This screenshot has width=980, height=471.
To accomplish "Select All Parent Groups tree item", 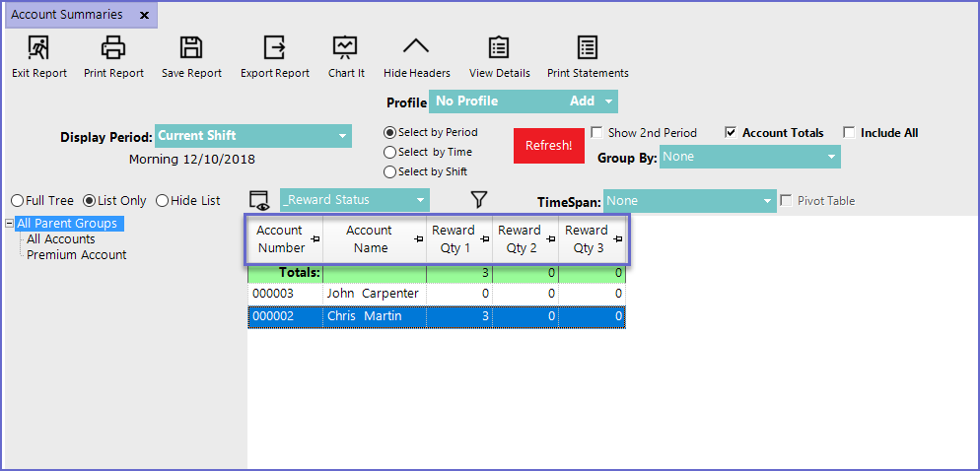I will pyautogui.click(x=69, y=223).
